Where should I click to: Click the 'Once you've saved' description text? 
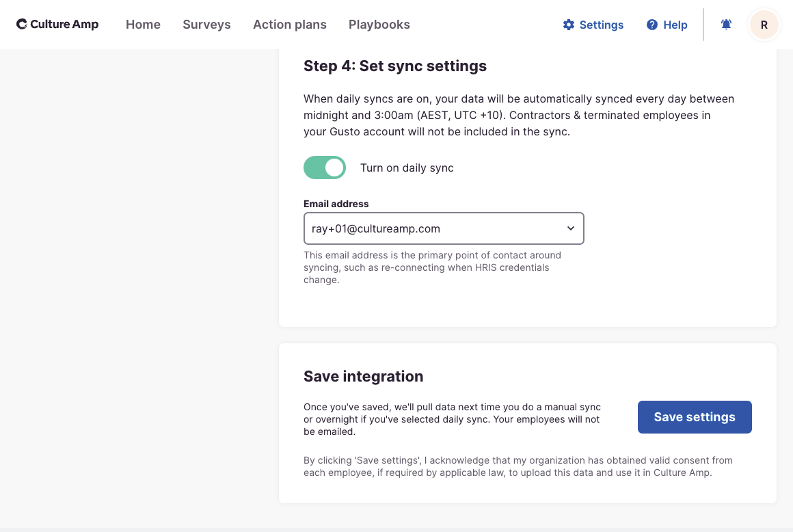click(x=452, y=419)
